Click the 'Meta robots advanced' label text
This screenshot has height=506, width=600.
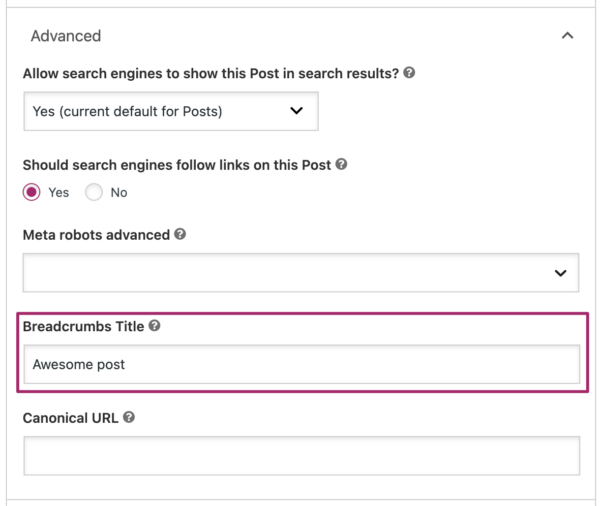click(x=96, y=235)
